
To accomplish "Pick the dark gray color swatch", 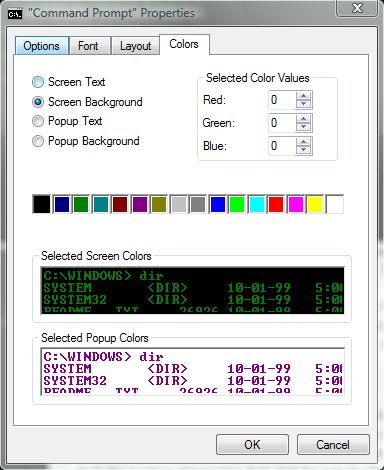I will click(198, 204).
